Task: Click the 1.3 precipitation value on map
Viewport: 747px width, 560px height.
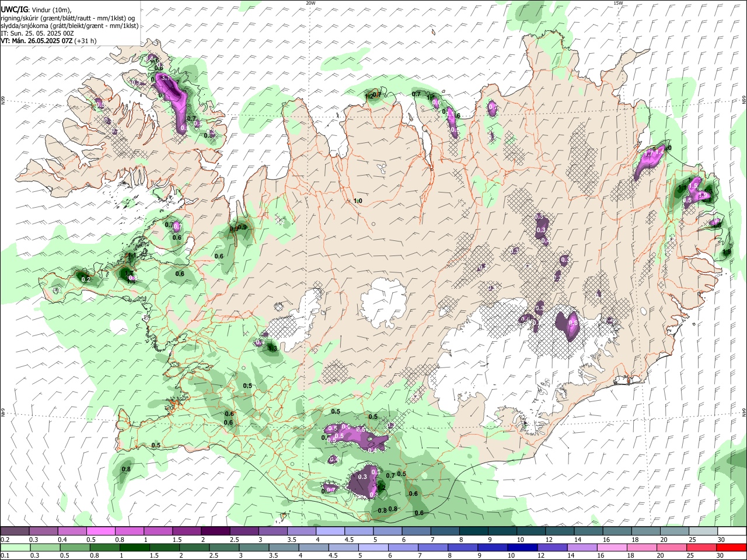Action: click(272, 348)
